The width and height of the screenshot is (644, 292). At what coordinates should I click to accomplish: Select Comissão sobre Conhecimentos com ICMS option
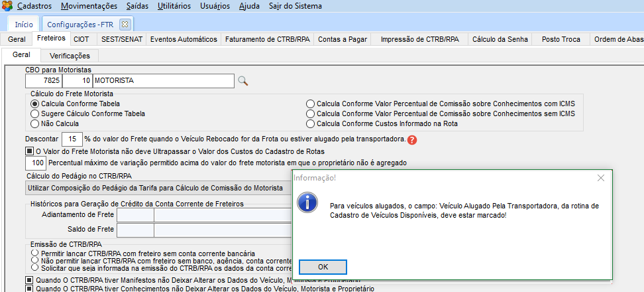[x=311, y=104]
